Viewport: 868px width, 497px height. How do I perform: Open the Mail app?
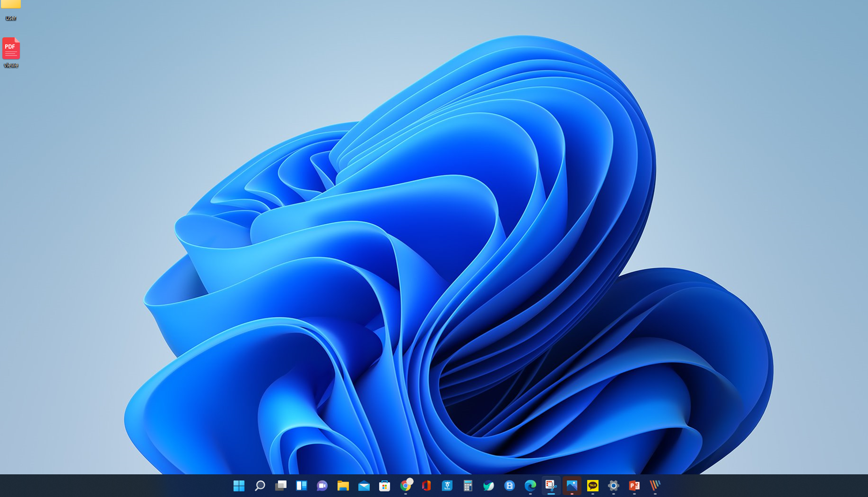pos(364,486)
